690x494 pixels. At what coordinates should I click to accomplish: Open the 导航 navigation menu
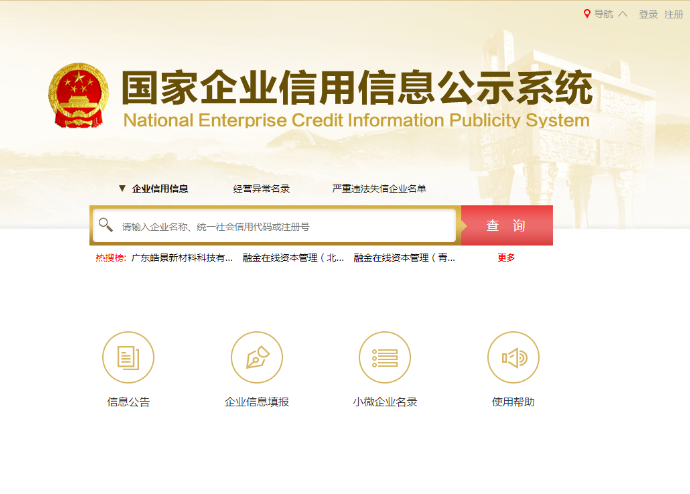tap(604, 14)
